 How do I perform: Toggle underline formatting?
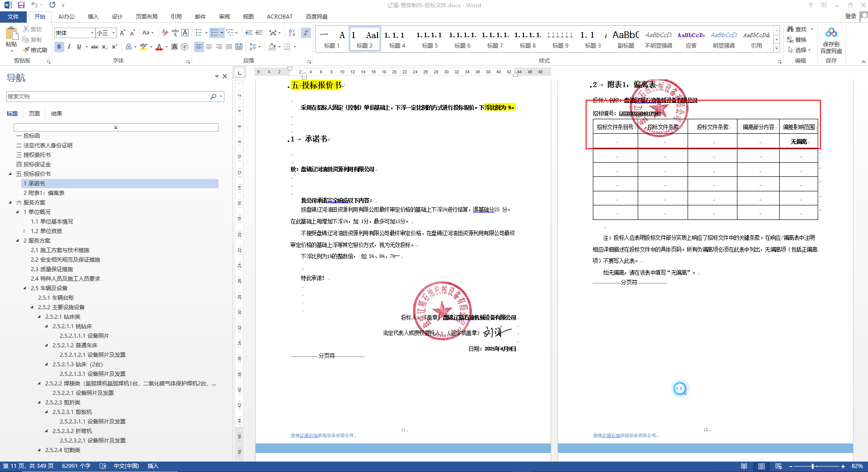coord(79,47)
